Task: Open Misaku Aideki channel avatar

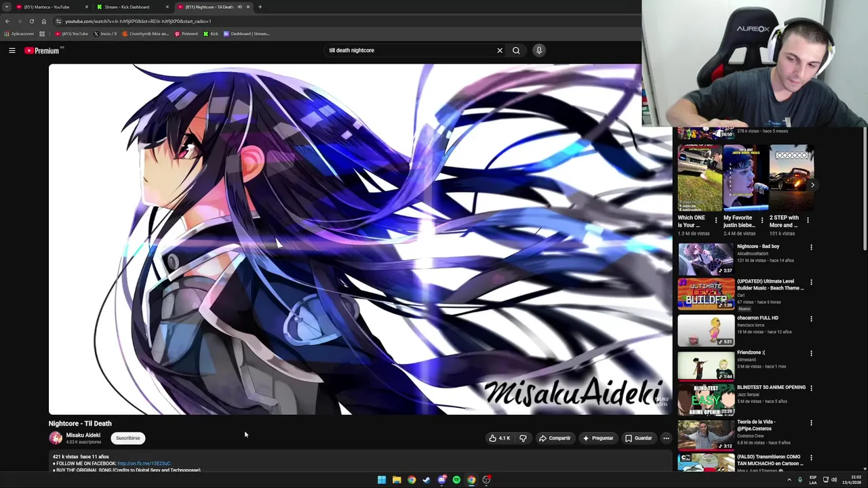Action: [x=56, y=438]
